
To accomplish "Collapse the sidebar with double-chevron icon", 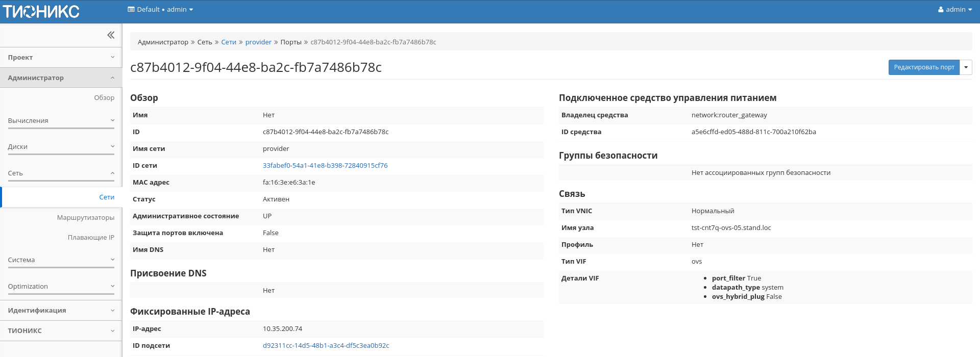I will click(111, 35).
